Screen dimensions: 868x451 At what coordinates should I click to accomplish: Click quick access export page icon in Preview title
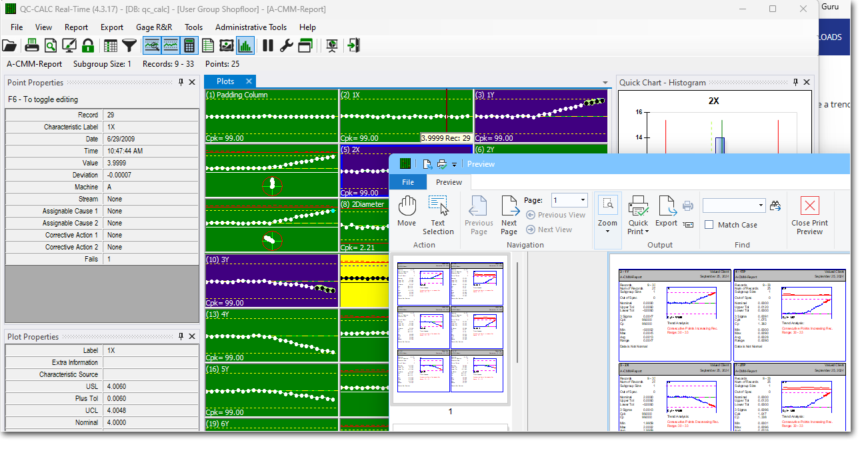pos(427,164)
